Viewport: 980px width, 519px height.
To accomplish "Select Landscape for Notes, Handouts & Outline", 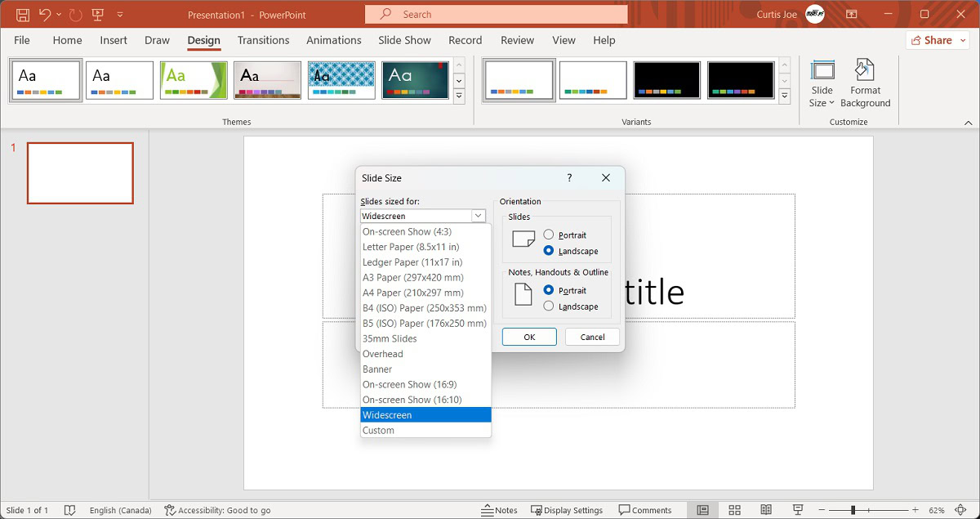I will tap(549, 306).
